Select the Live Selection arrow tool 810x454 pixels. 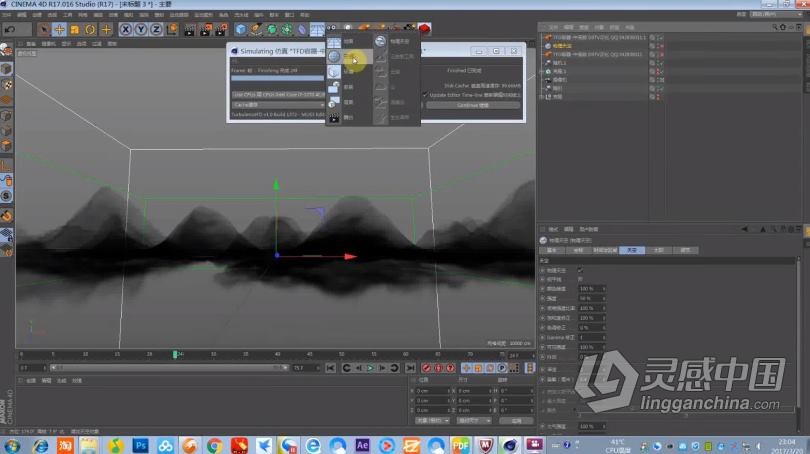pos(44,29)
